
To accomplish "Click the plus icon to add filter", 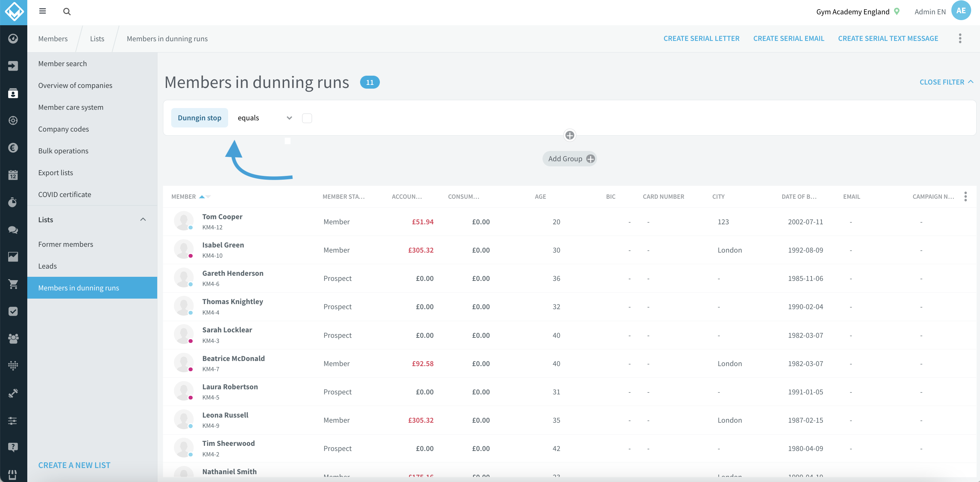I will 569,135.
